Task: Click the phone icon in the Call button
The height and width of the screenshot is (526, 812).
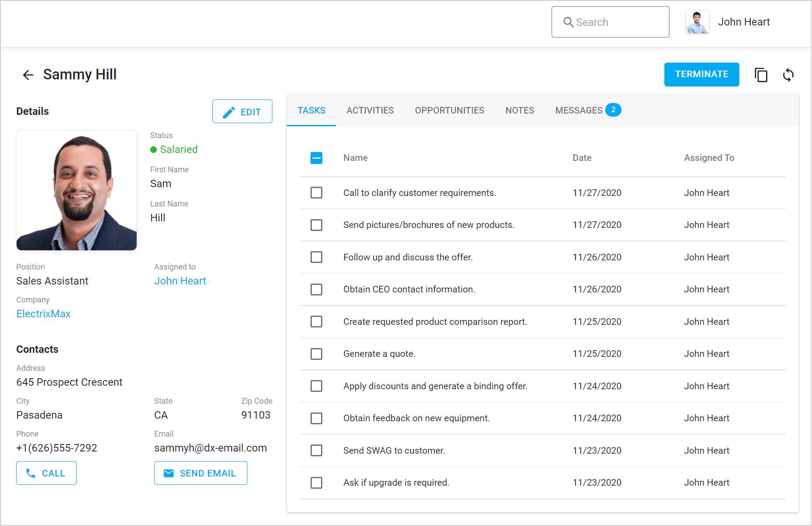Action: (x=31, y=473)
